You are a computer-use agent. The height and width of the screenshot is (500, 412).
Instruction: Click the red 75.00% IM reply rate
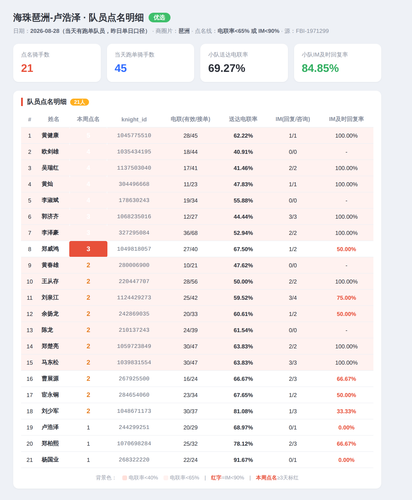click(346, 298)
